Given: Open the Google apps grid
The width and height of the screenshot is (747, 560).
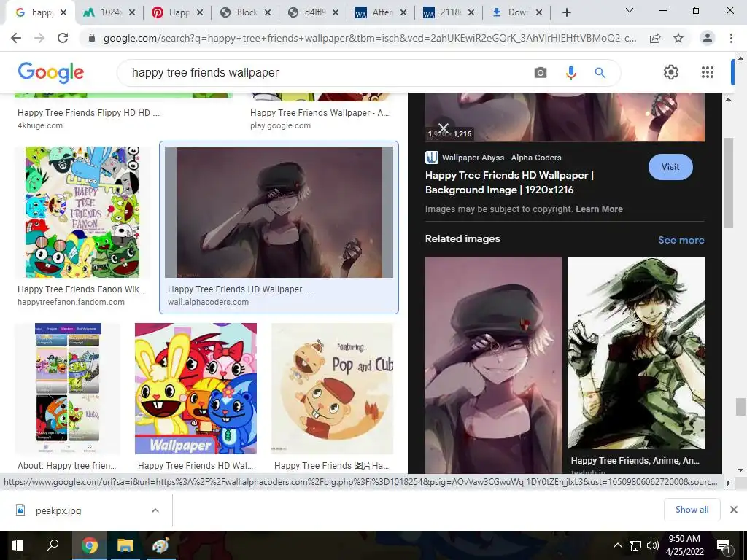Looking at the screenshot, I should point(708,72).
